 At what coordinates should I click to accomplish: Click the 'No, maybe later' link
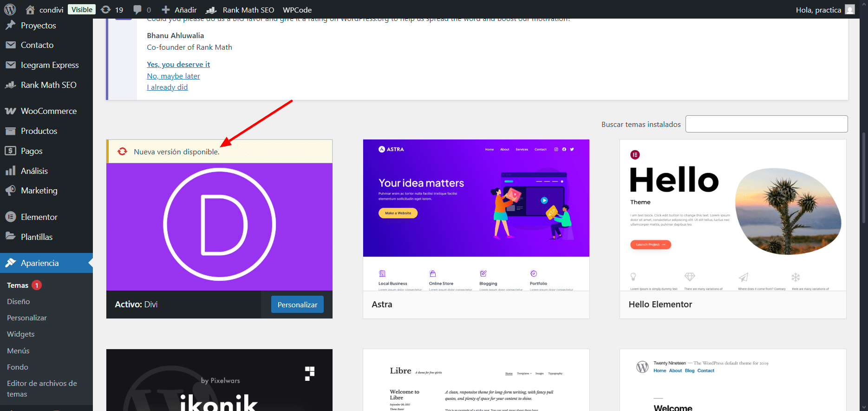click(173, 76)
